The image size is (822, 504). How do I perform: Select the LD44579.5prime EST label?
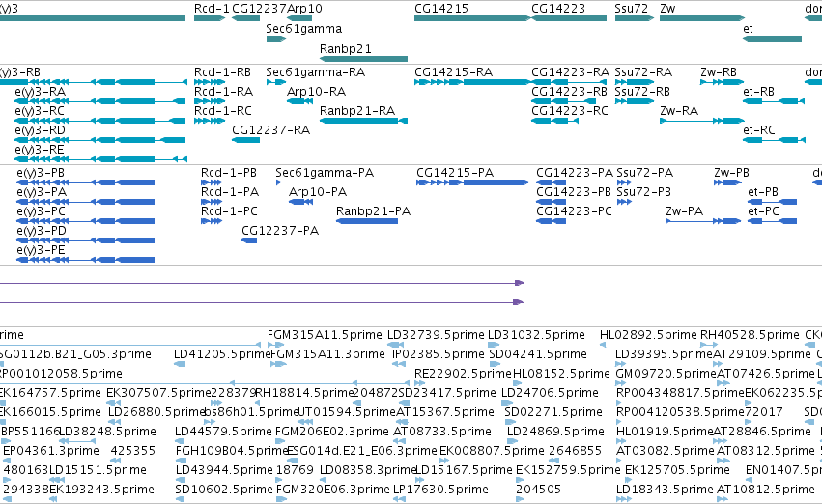pyautogui.click(x=223, y=432)
